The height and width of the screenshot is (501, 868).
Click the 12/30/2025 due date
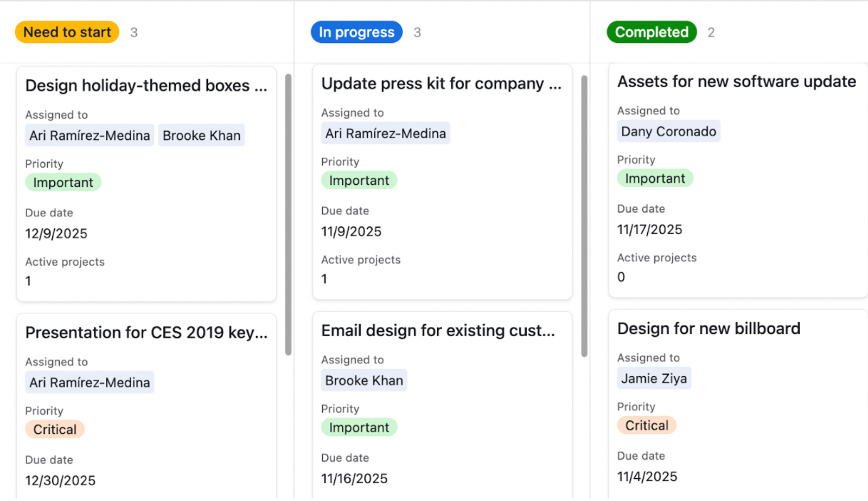point(60,480)
